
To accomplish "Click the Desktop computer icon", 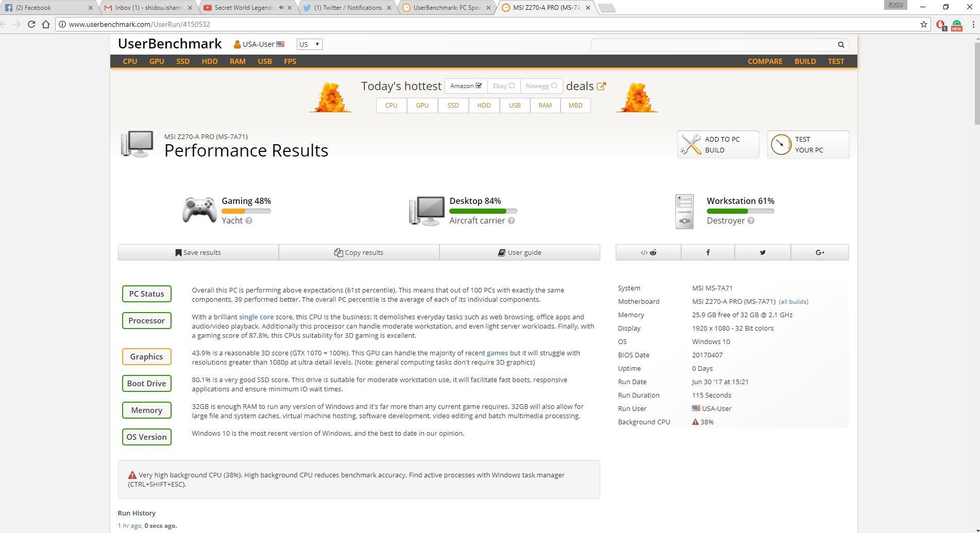I will (x=427, y=211).
